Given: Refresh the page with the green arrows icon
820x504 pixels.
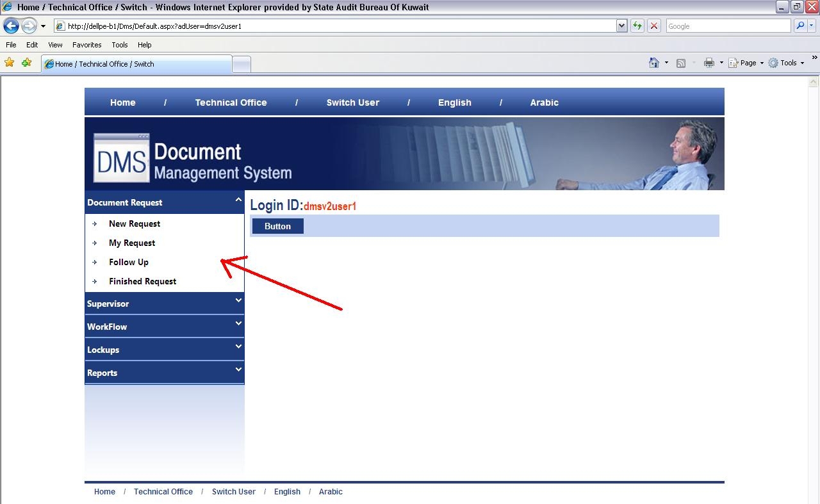Looking at the screenshot, I should click(637, 26).
